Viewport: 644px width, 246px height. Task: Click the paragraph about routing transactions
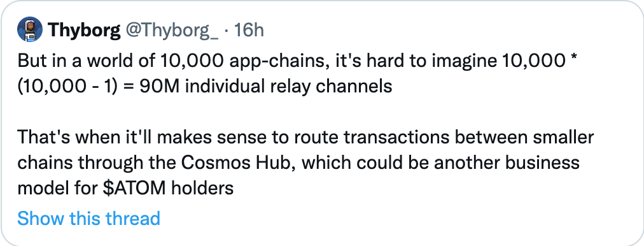(305, 163)
